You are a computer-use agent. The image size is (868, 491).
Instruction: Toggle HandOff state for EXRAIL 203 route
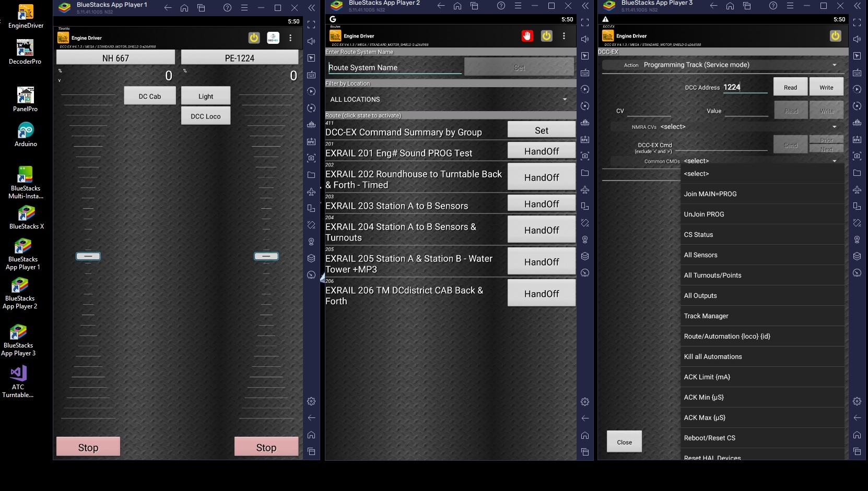541,204
